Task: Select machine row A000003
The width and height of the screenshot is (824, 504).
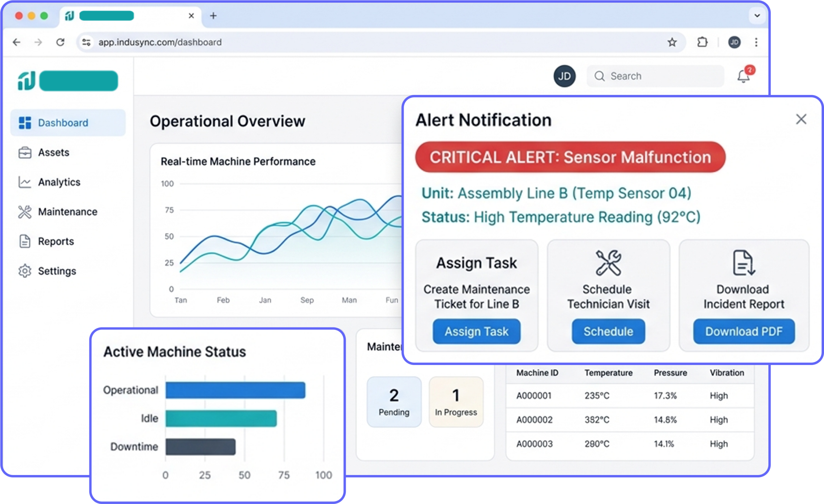Action: click(x=630, y=444)
